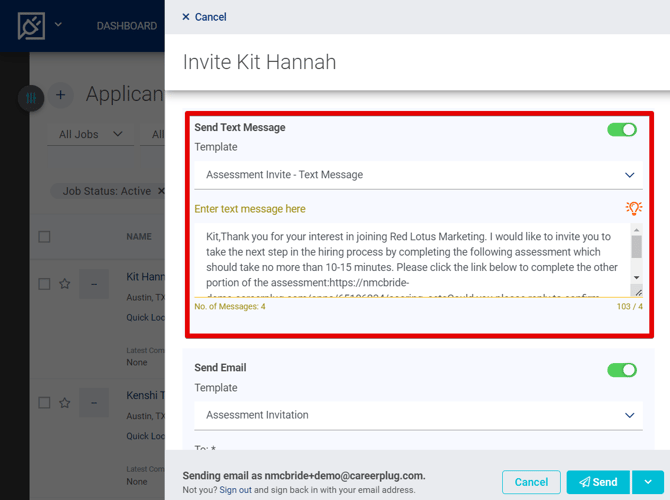Remove the Job Status Active filter
This screenshot has height=500, width=670.
pyautogui.click(x=160, y=191)
